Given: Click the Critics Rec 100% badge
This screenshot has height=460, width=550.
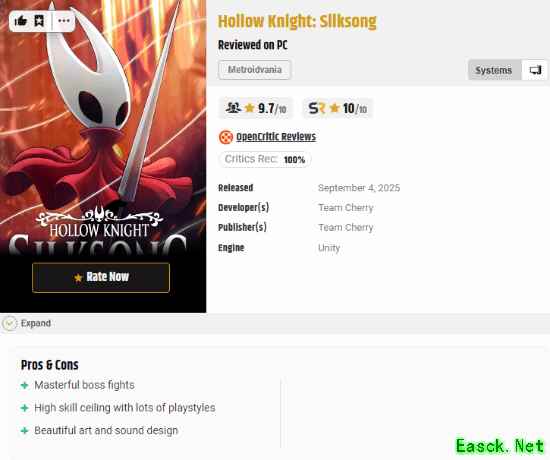Looking at the screenshot, I should pos(265,159).
